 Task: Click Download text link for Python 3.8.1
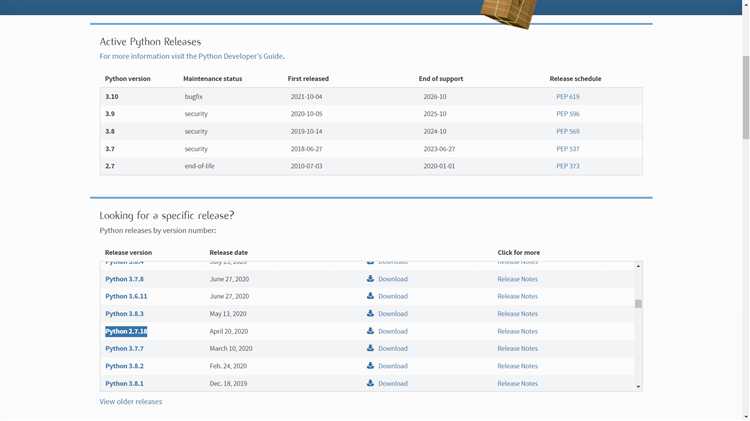click(393, 383)
